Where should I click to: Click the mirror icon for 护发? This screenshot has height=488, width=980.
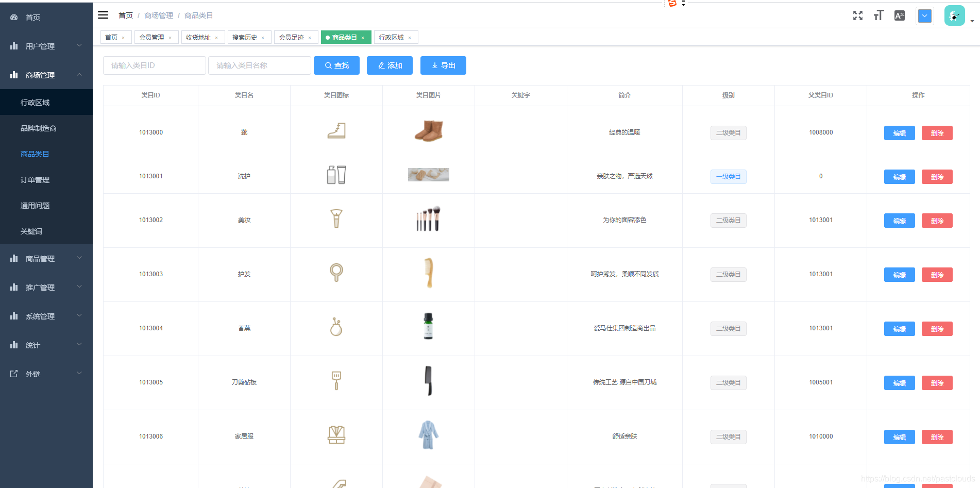pos(336,273)
